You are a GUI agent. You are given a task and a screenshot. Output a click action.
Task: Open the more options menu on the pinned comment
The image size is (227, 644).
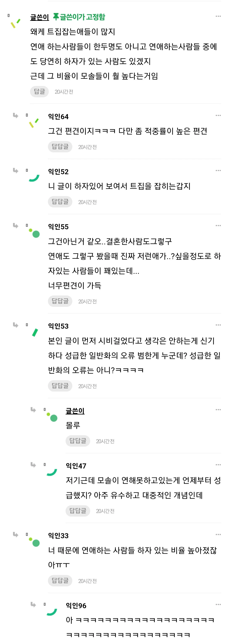218,16
